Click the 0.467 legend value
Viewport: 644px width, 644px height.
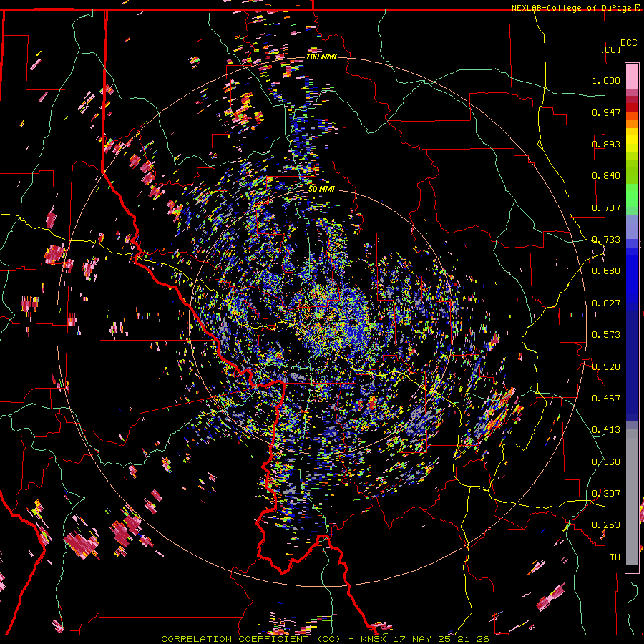coord(606,399)
